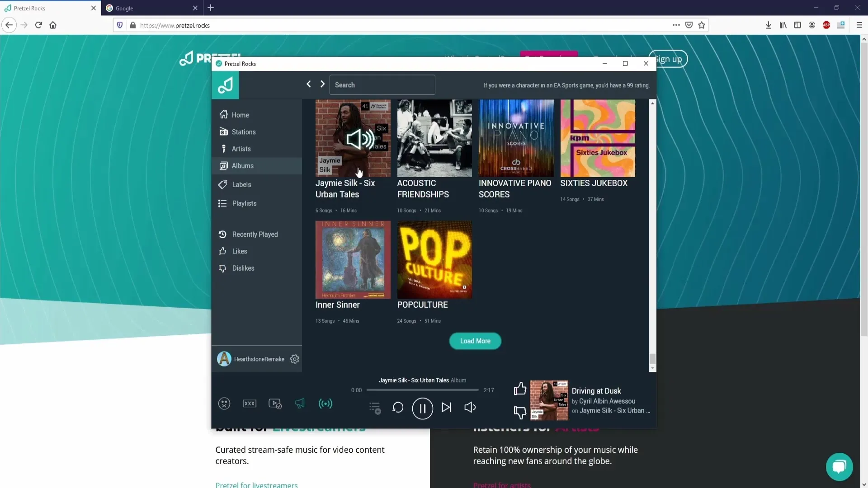The image size is (868, 488).
Task: Toggle the megaphone announce icon
Action: (300, 403)
